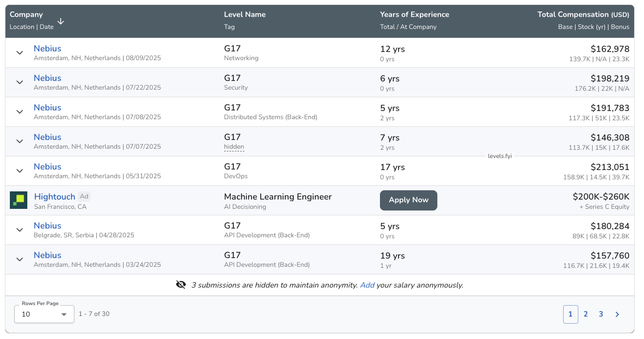This screenshot has width=644, height=339.
Task: Click the hidden tag with dashed underline
Action: pyautogui.click(x=234, y=147)
